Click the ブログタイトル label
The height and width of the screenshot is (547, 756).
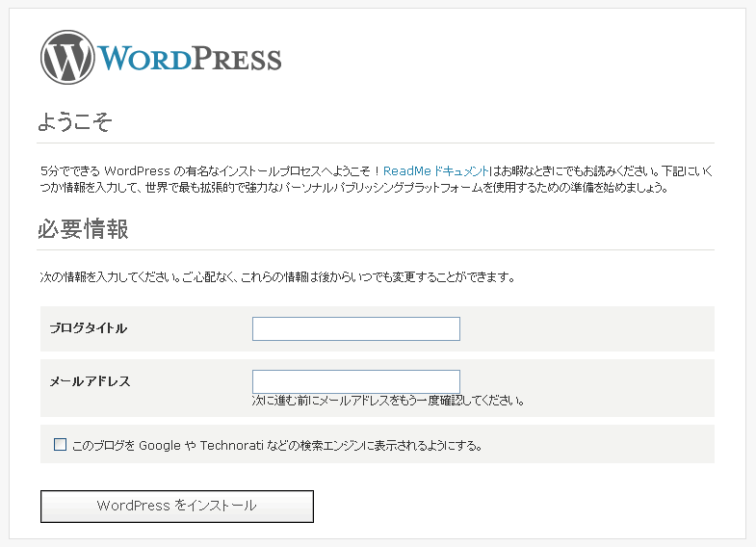[89, 328]
